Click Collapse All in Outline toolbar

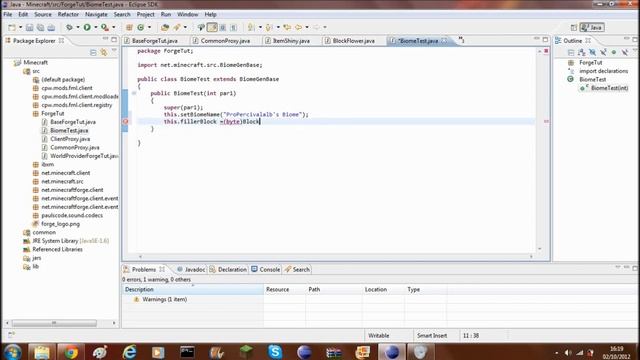[x=571, y=52]
